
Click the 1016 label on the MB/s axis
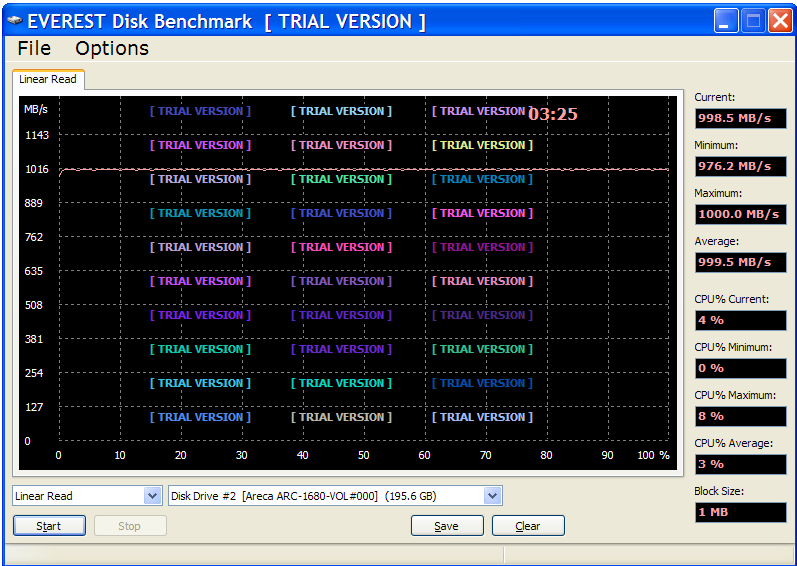click(x=37, y=169)
